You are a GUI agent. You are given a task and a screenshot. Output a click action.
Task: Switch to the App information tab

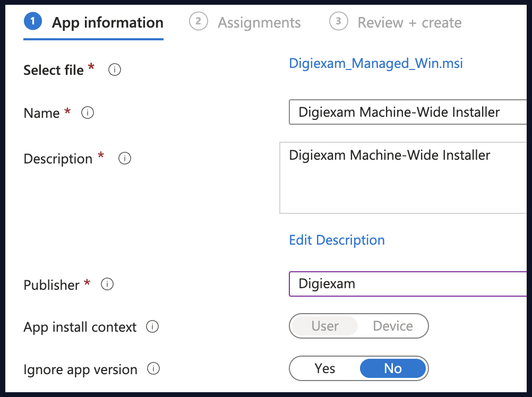93,23
